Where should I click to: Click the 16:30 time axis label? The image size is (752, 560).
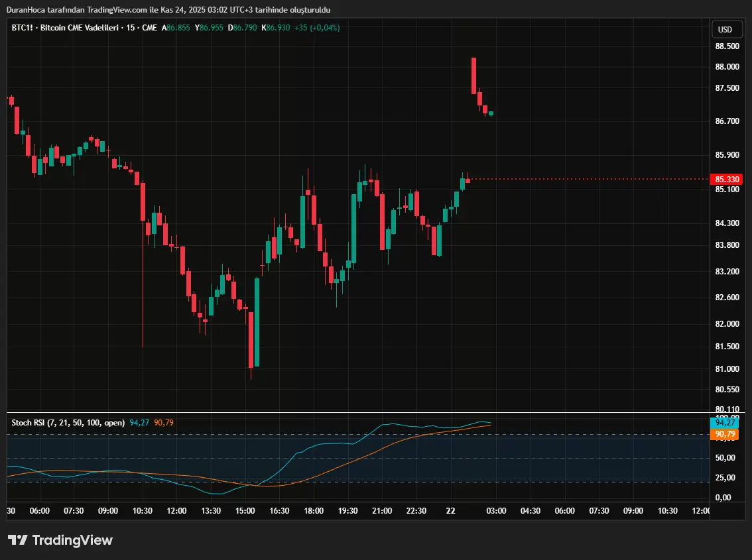tap(279, 510)
